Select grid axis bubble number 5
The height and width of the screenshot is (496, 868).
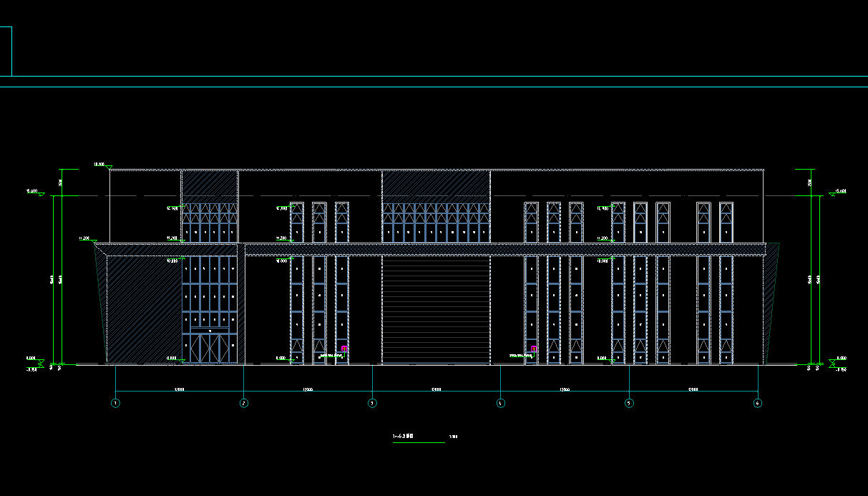click(629, 403)
